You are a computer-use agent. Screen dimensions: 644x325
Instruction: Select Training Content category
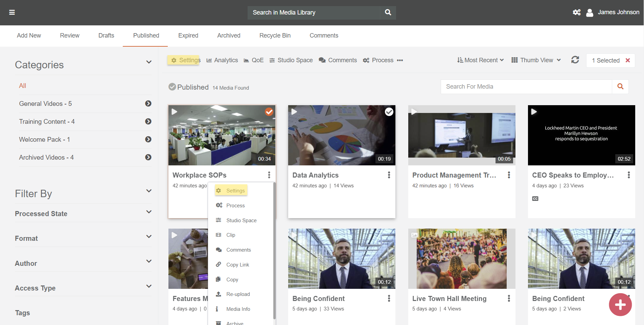pyautogui.click(x=47, y=122)
